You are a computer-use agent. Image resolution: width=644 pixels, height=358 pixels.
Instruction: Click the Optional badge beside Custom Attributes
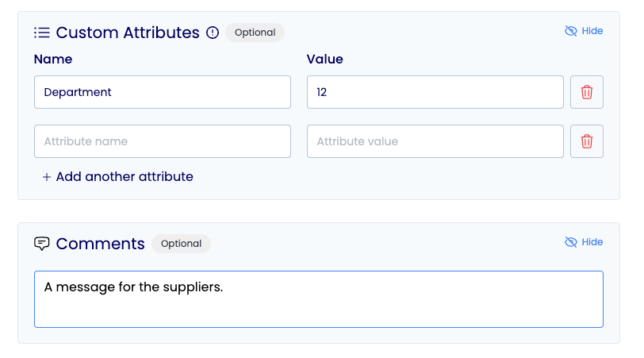(255, 33)
